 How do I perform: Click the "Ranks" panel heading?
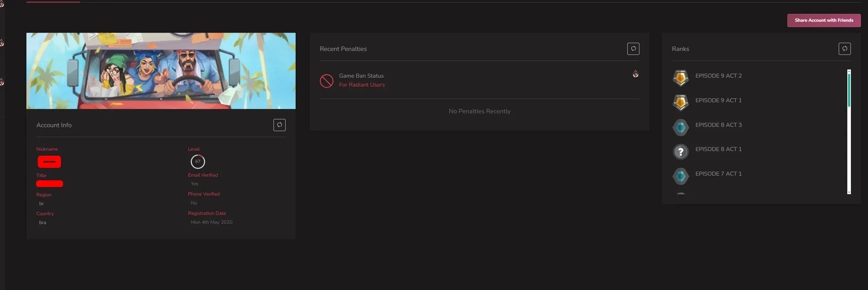tap(680, 49)
